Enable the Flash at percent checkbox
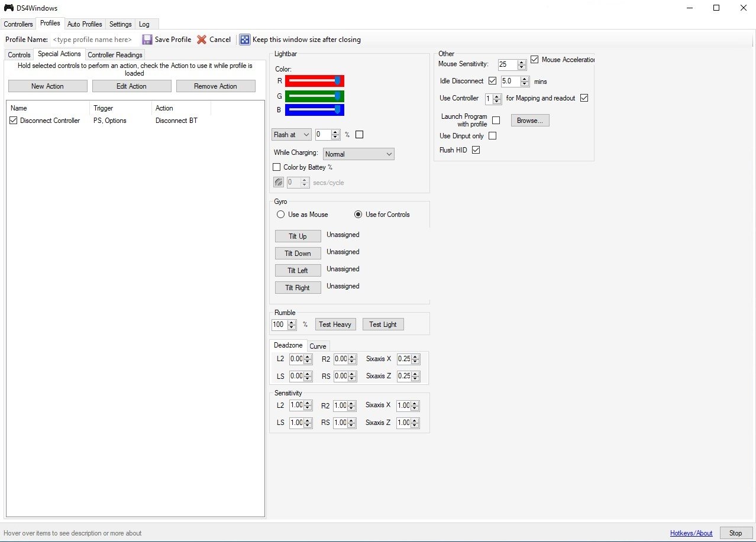Image resolution: width=756 pixels, height=542 pixels. pos(359,135)
